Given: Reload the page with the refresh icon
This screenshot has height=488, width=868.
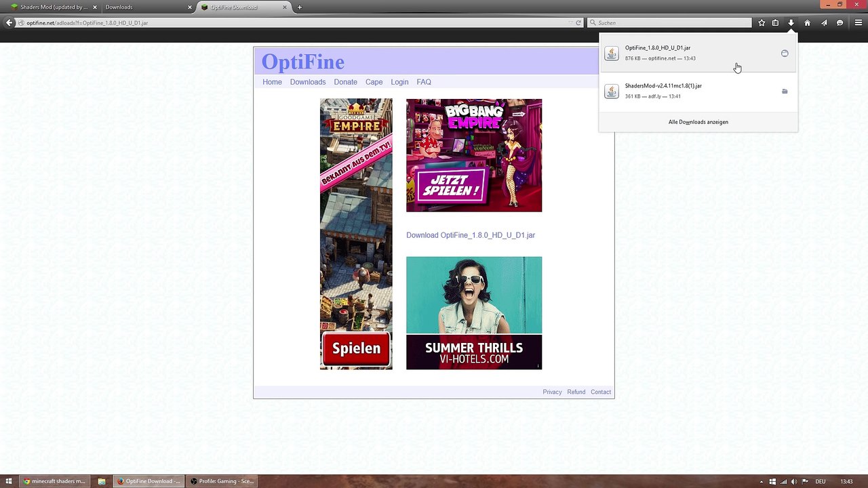Looking at the screenshot, I should click(x=578, y=22).
